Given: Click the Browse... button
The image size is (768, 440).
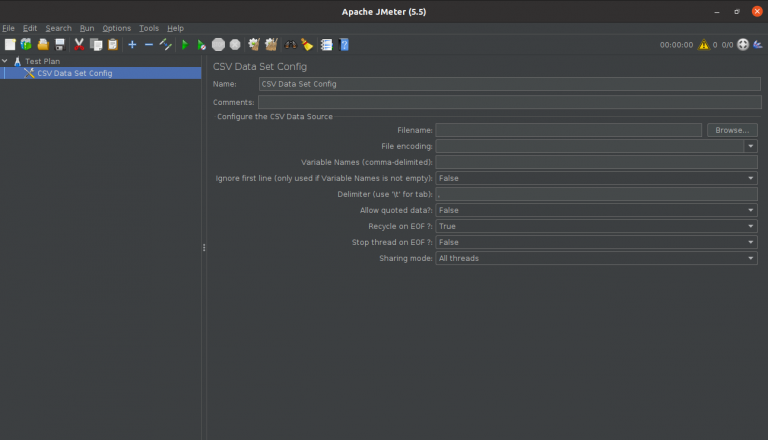Looking at the screenshot, I should click(x=732, y=130).
